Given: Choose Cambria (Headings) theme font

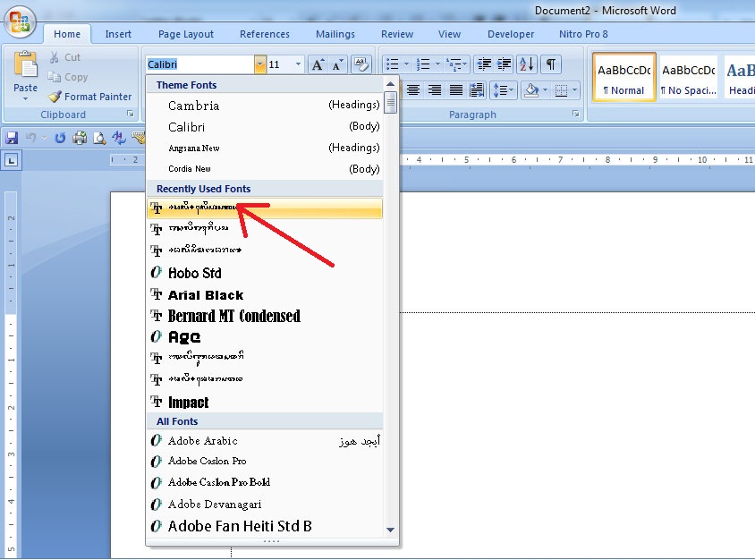Looking at the screenshot, I should point(265,105).
